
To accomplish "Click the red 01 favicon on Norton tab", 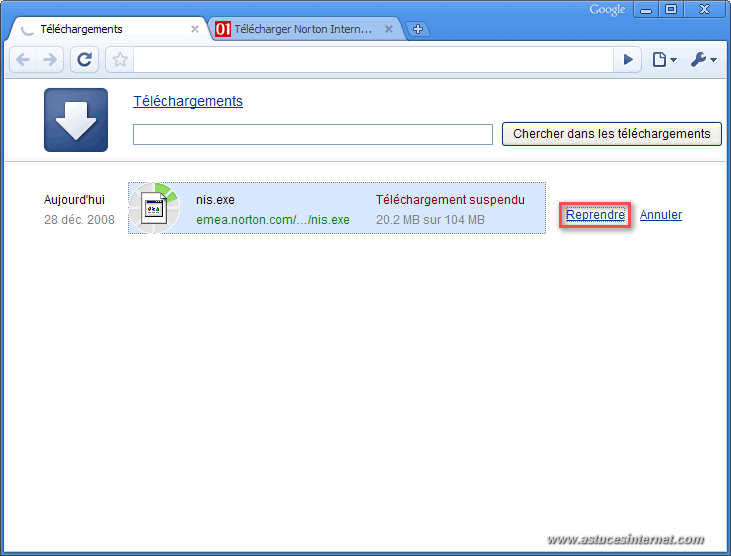I will pos(223,29).
